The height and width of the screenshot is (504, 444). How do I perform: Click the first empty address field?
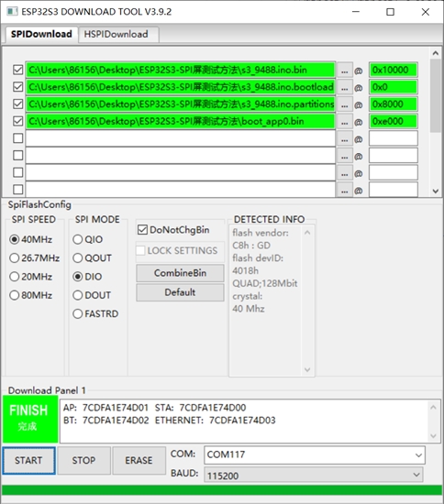point(394,138)
